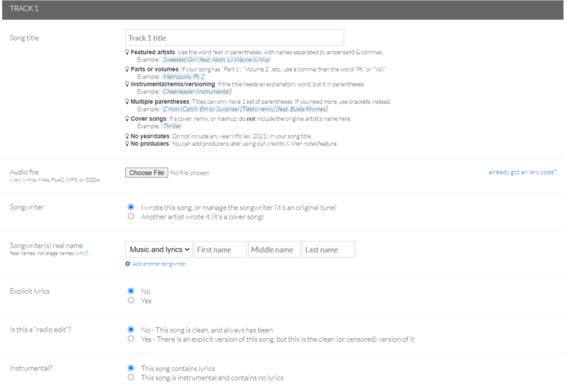This screenshot has height=392, width=567.
Task: Click the First name field
Action: (x=220, y=250)
